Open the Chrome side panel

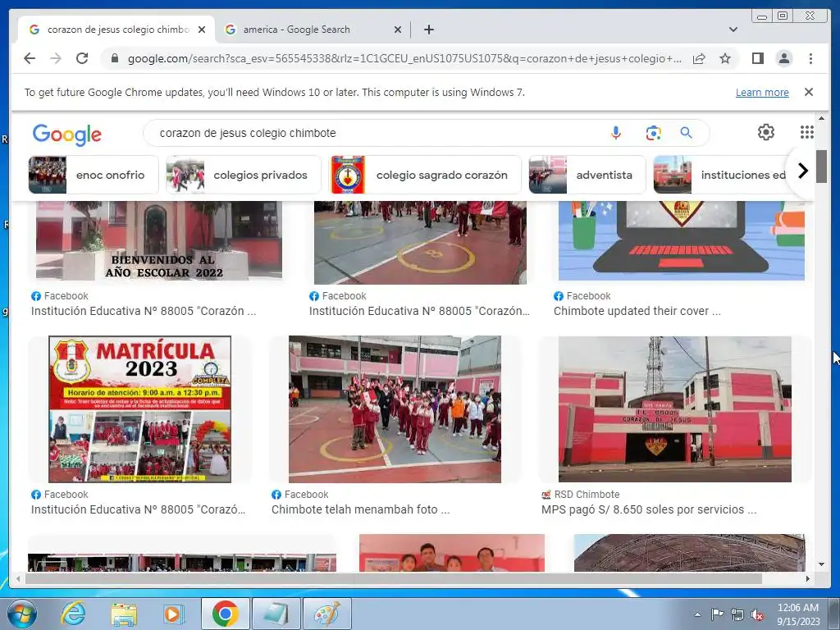pos(757,58)
